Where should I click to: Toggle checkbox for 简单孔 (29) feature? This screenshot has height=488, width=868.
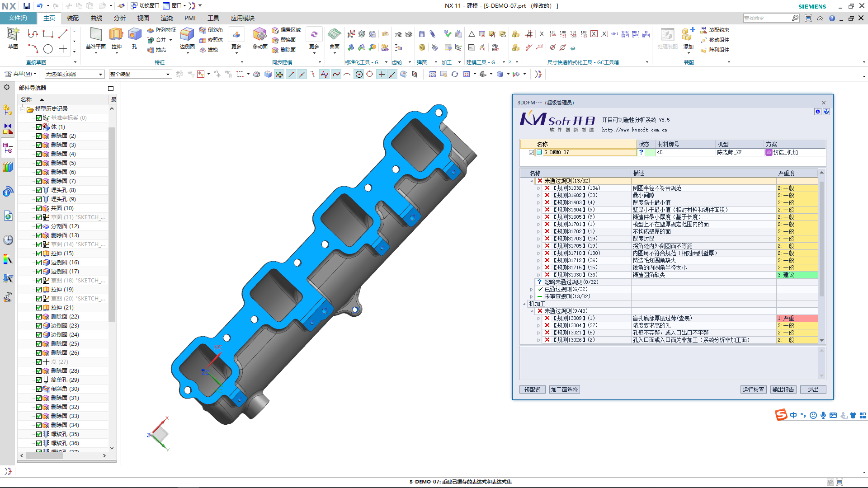pos(39,380)
